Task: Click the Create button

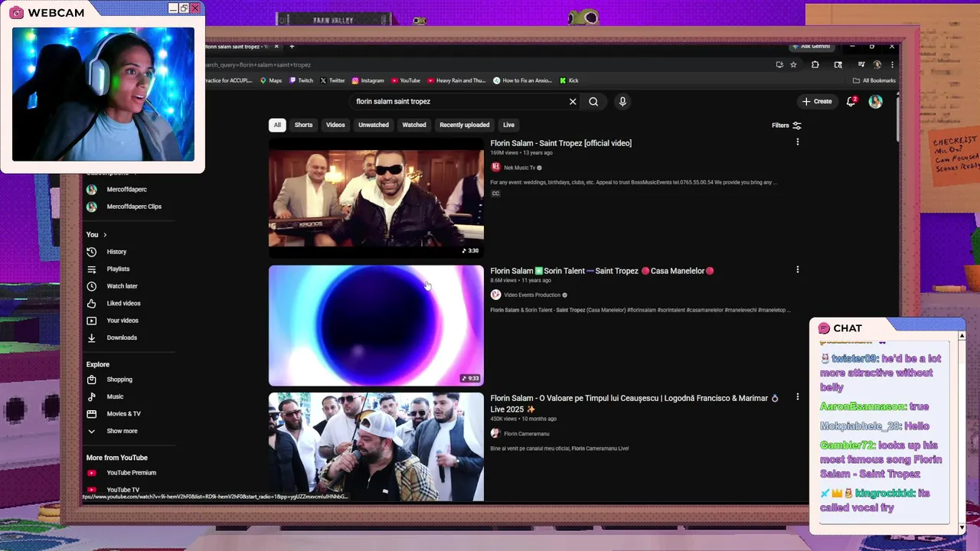Action: (817, 101)
